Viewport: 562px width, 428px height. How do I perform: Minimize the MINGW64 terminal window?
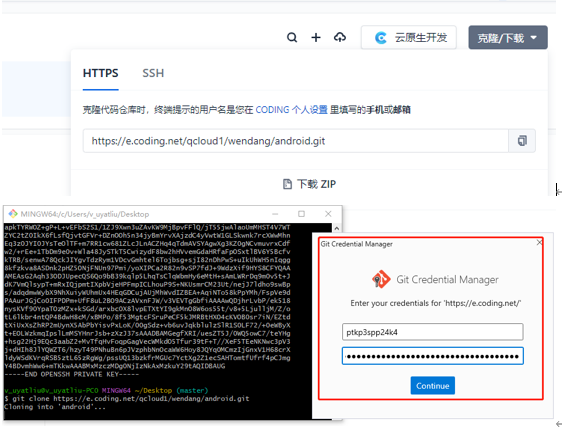tap(275, 214)
